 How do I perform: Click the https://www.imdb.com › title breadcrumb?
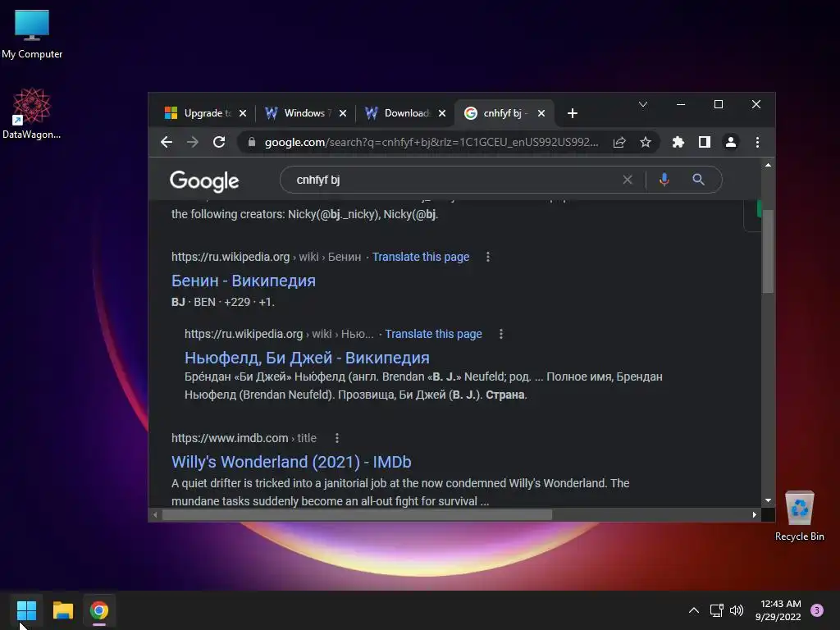[244, 438]
